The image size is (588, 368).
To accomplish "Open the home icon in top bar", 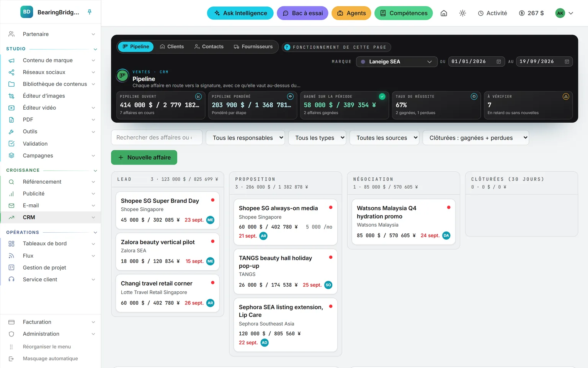I will 444,13.
